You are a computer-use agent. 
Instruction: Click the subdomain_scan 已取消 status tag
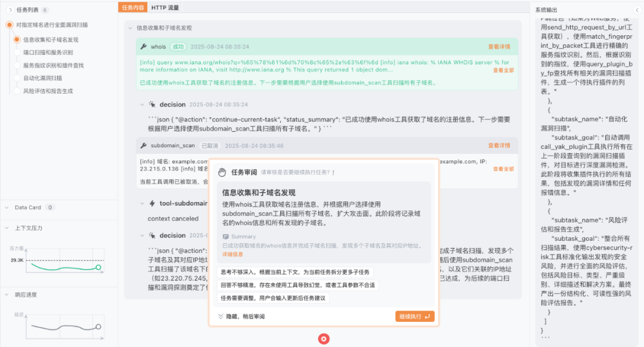tap(209, 146)
